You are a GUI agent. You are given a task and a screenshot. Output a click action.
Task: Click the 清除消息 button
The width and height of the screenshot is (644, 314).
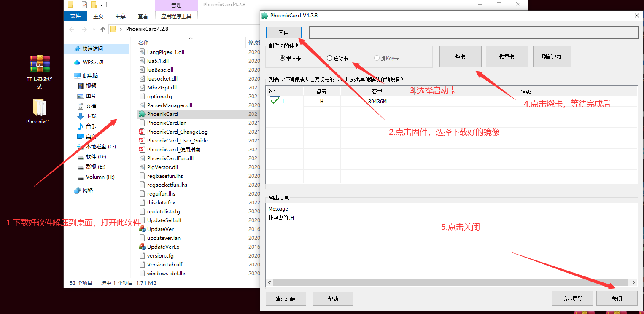click(x=286, y=298)
